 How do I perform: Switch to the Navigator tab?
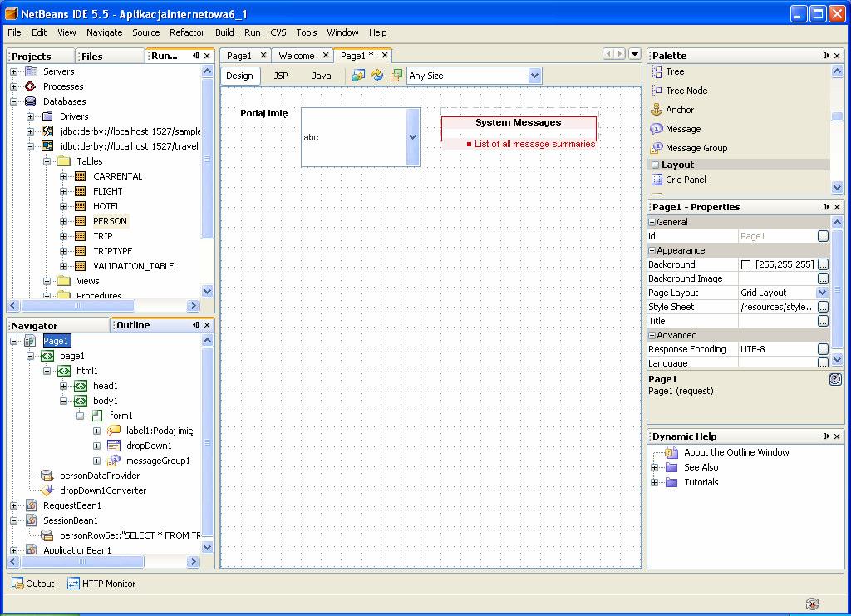35,326
